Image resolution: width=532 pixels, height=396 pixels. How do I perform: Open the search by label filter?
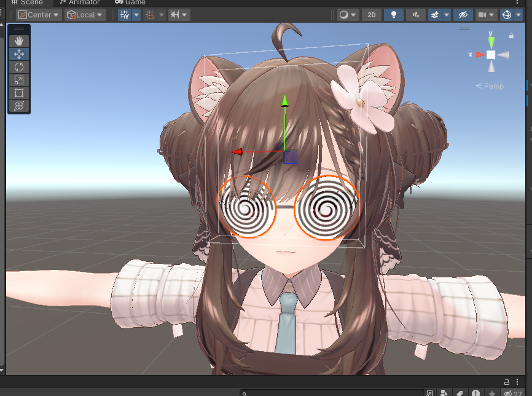(460, 394)
